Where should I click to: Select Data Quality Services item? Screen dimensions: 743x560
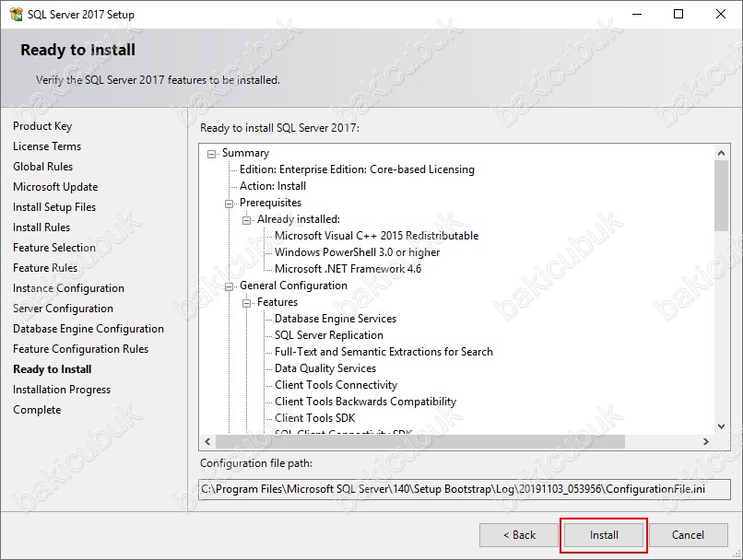click(325, 368)
